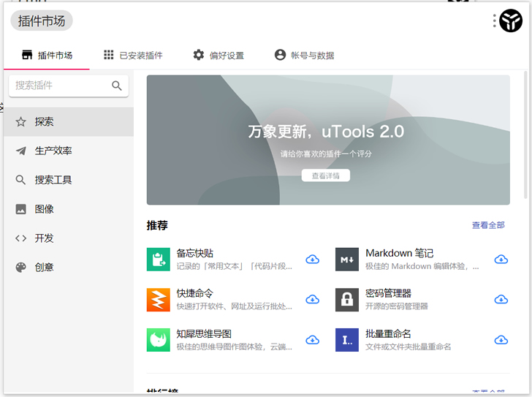
Task: Open the 批量重命名 plugin title
Action: (388, 334)
